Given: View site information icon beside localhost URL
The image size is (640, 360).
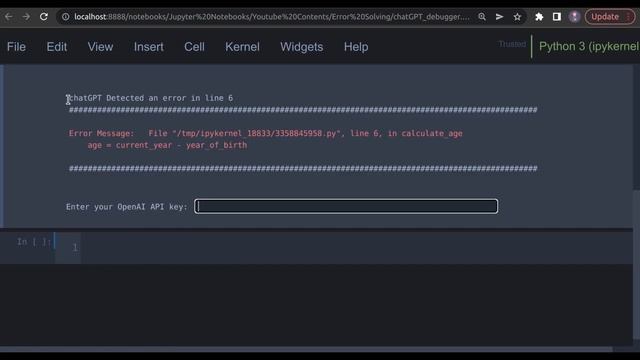Looking at the screenshot, I should coord(65,17).
